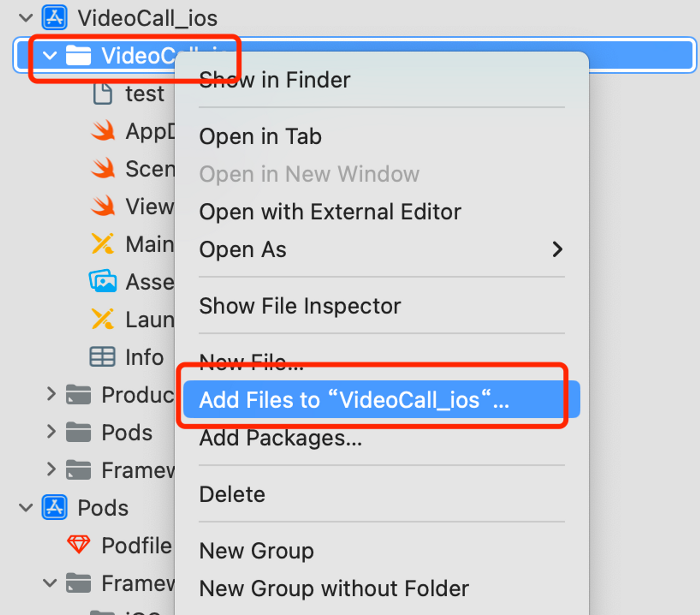Expand the Produc folder disclosure arrow
This screenshot has height=615, width=700.
(x=51, y=394)
